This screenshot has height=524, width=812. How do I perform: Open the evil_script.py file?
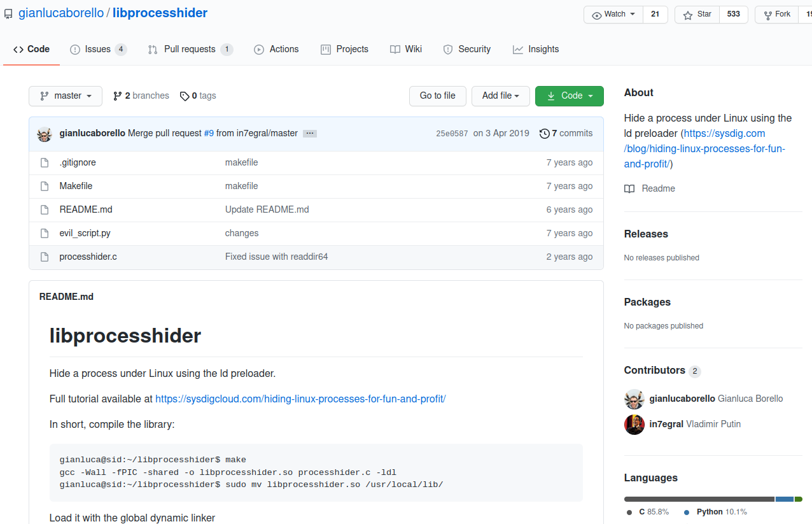(x=85, y=233)
